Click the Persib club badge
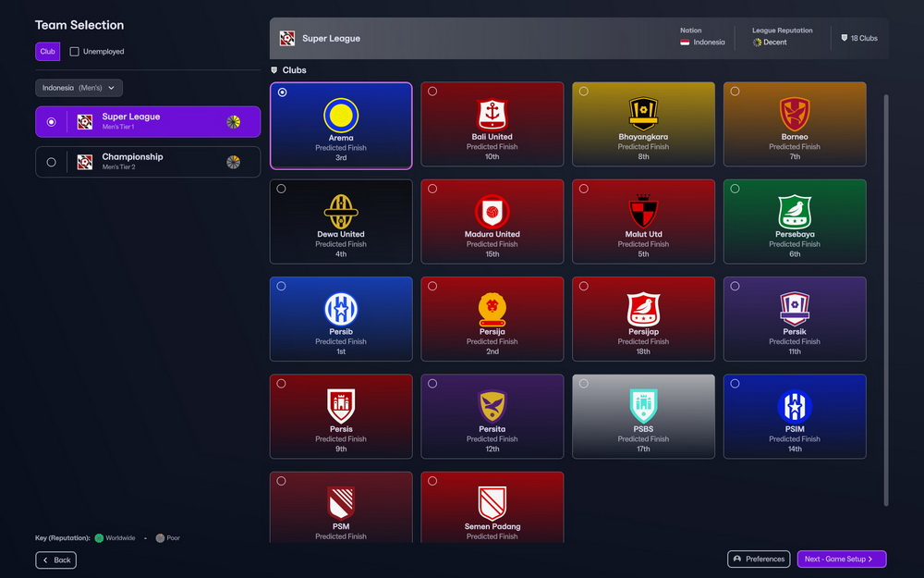The height and width of the screenshot is (578, 924). tap(341, 309)
